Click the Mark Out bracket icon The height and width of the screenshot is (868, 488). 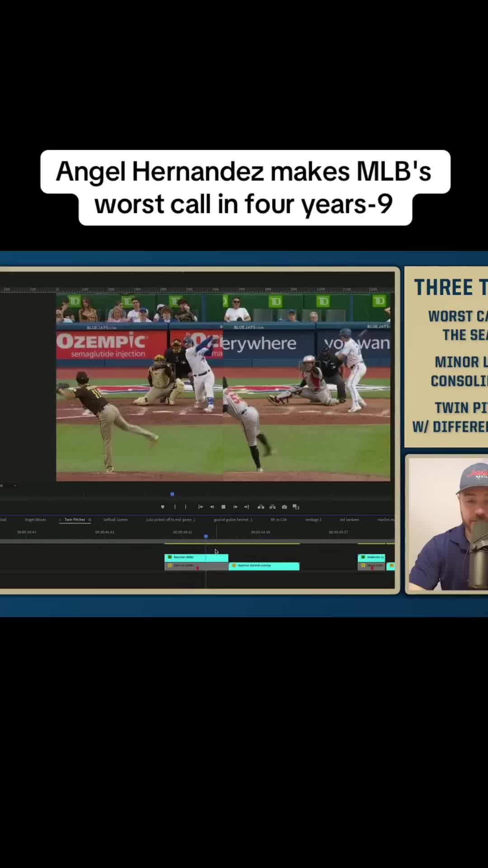[185, 507]
